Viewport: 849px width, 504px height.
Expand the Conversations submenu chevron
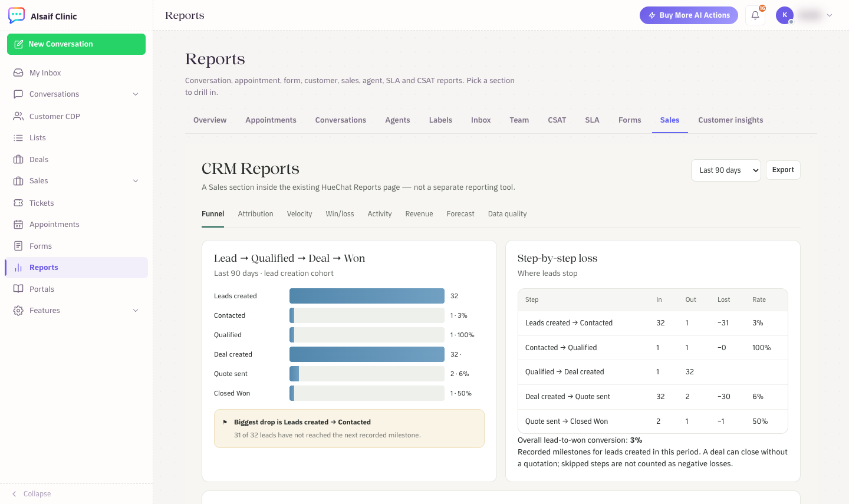136,94
